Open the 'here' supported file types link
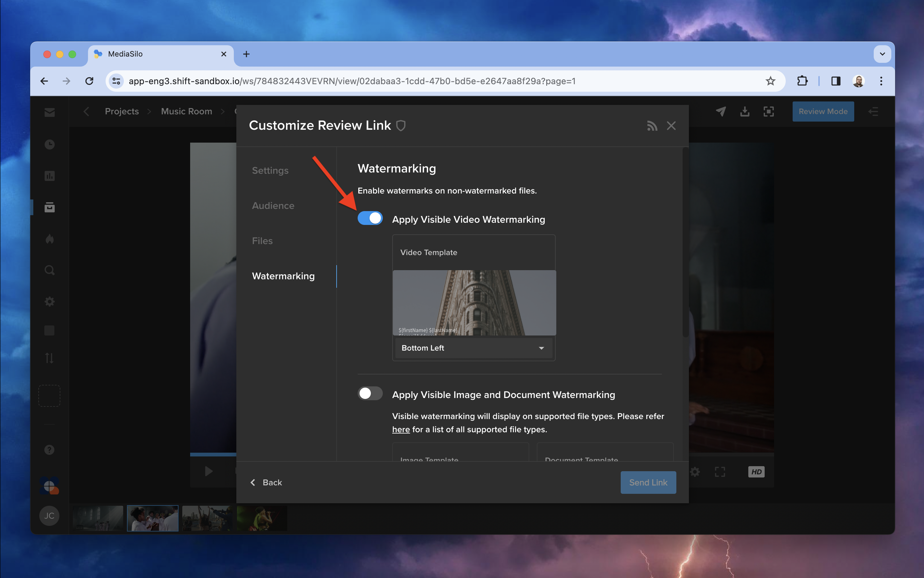924x578 pixels. point(401,429)
